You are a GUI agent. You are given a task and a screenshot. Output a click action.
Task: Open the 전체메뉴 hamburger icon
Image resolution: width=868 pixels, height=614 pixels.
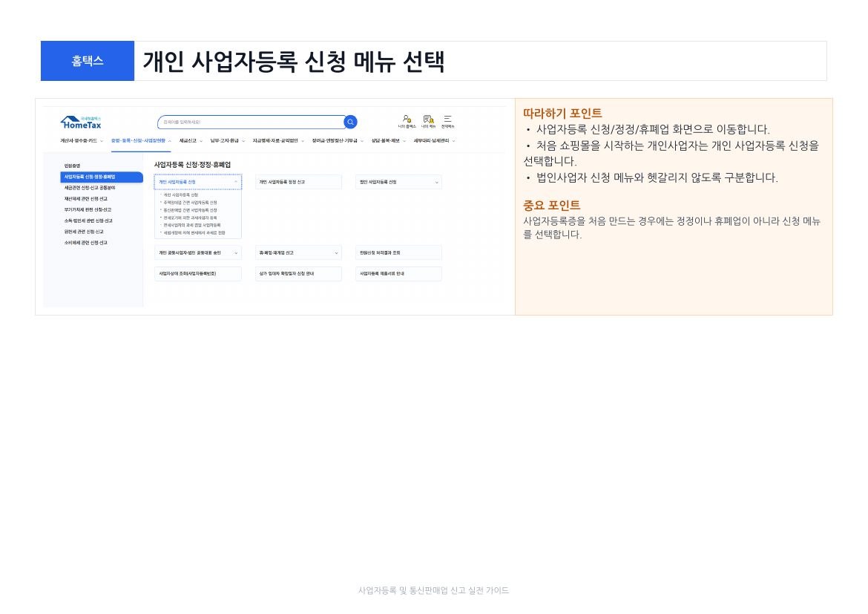coord(448,121)
